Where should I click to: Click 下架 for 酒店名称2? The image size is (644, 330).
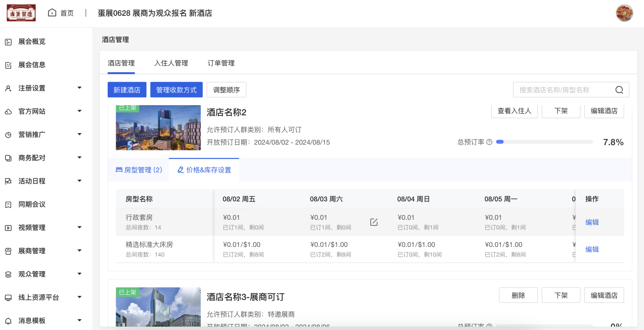coord(561,111)
